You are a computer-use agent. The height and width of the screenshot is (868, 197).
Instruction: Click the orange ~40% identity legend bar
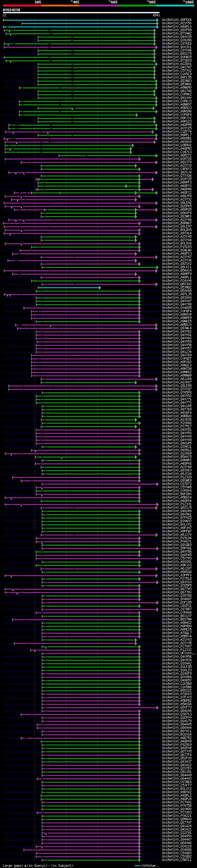(x=60, y=6)
